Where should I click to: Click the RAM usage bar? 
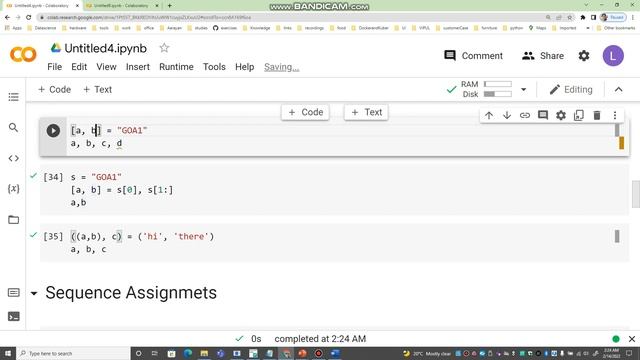[x=498, y=84]
